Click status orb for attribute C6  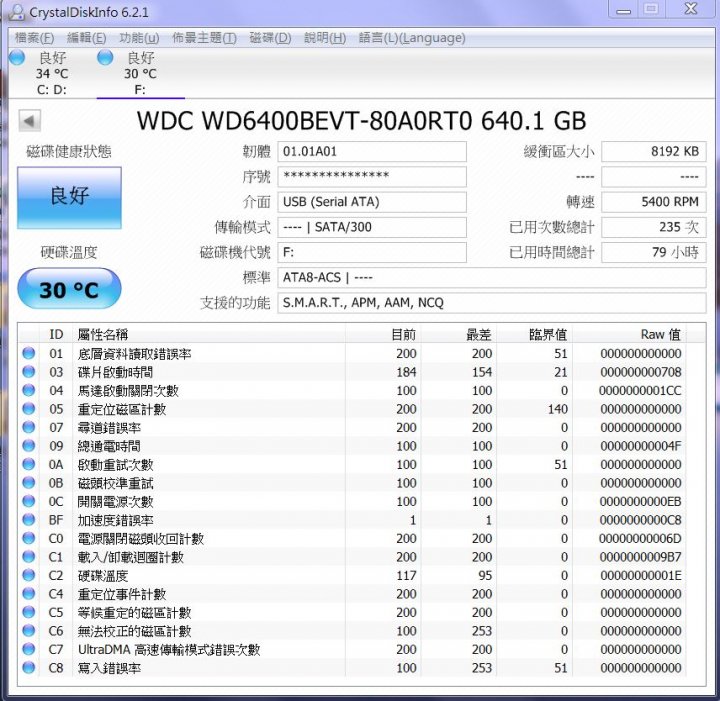[x=28, y=630]
